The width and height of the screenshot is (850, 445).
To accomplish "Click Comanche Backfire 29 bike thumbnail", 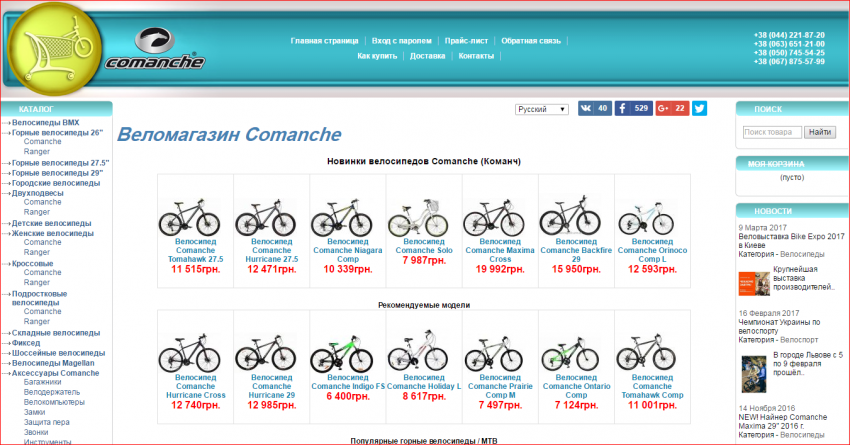I will (x=570, y=216).
